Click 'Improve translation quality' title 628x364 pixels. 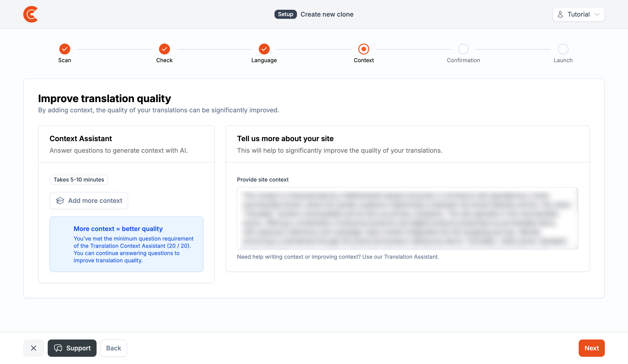point(105,98)
